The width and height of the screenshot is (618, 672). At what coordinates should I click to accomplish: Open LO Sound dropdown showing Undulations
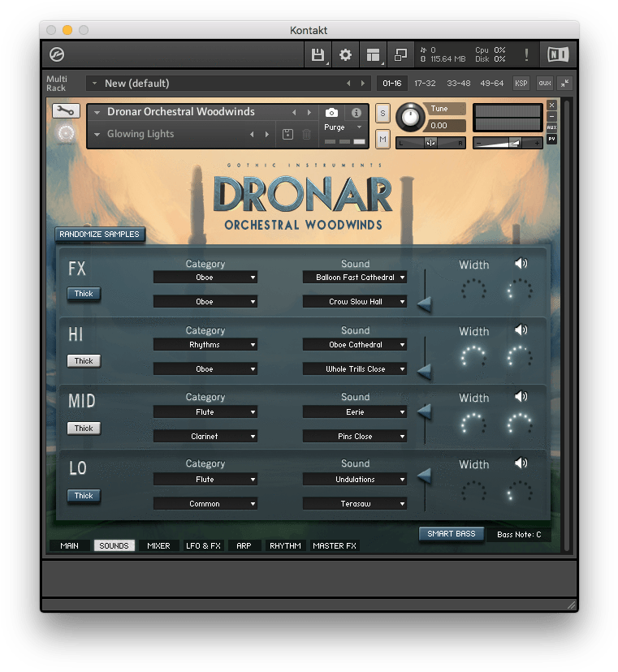(355, 479)
